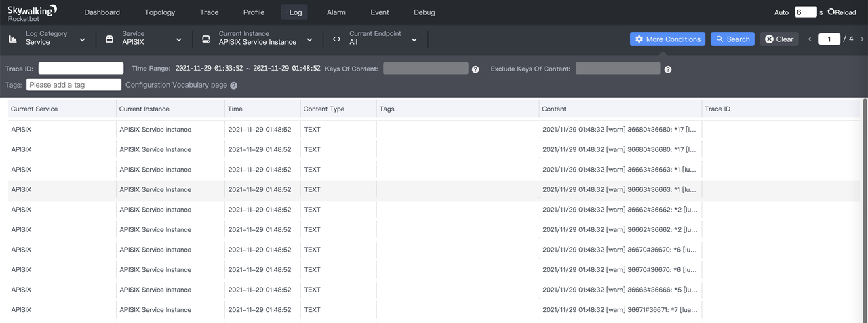Toggle the Auto reload option

tap(781, 12)
